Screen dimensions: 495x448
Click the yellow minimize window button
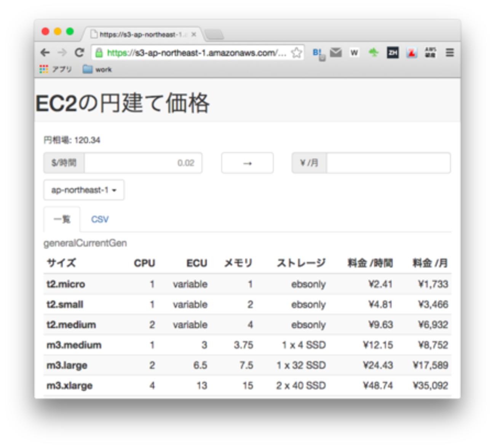pos(57,31)
